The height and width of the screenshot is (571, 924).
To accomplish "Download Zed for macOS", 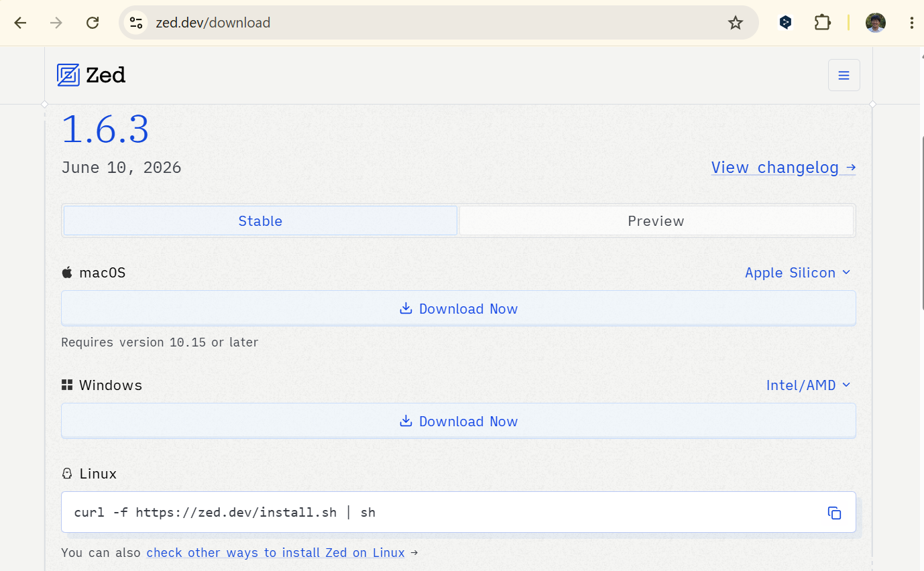I will (459, 308).
